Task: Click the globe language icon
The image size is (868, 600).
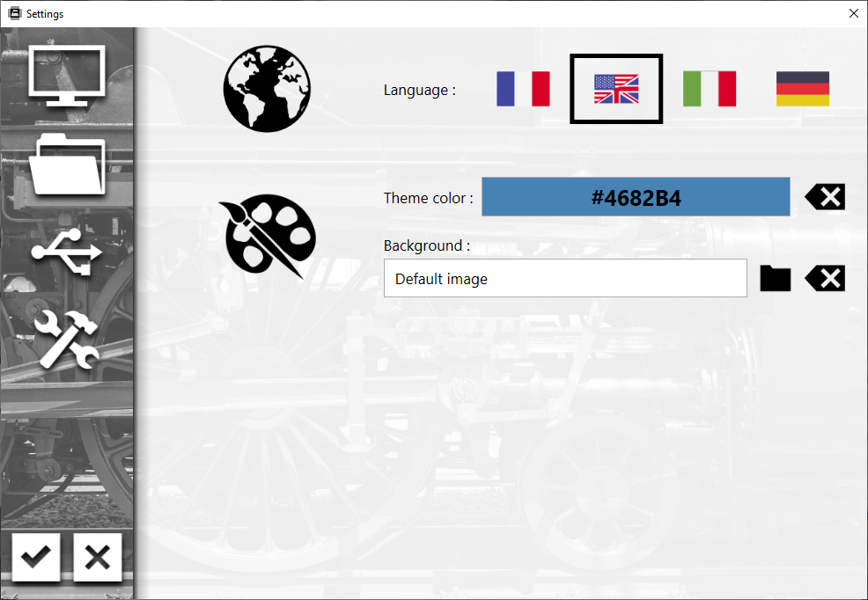Action: [x=267, y=89]
